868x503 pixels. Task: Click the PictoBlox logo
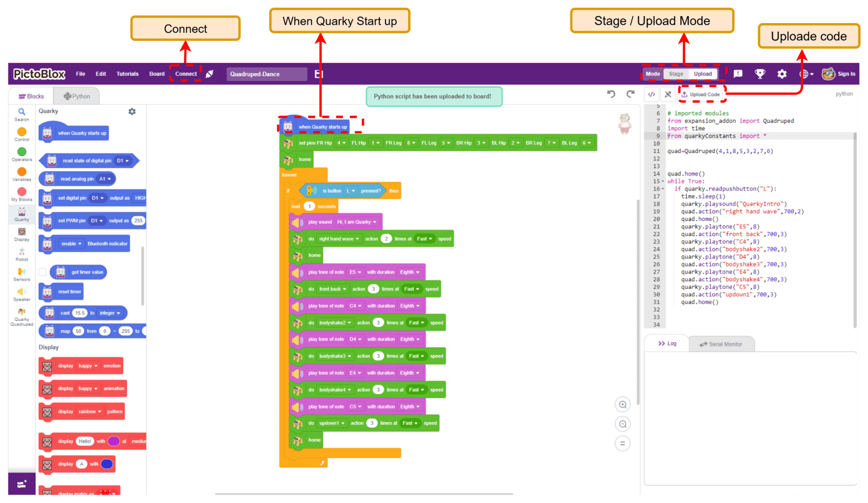click(39, 74)
